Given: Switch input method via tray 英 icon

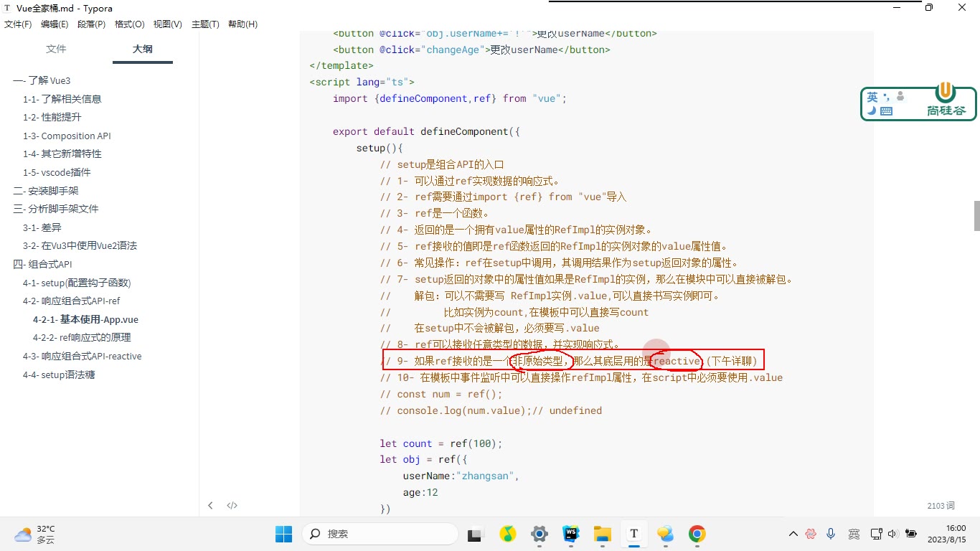Looking at the screenshot, I should point(853,534).
